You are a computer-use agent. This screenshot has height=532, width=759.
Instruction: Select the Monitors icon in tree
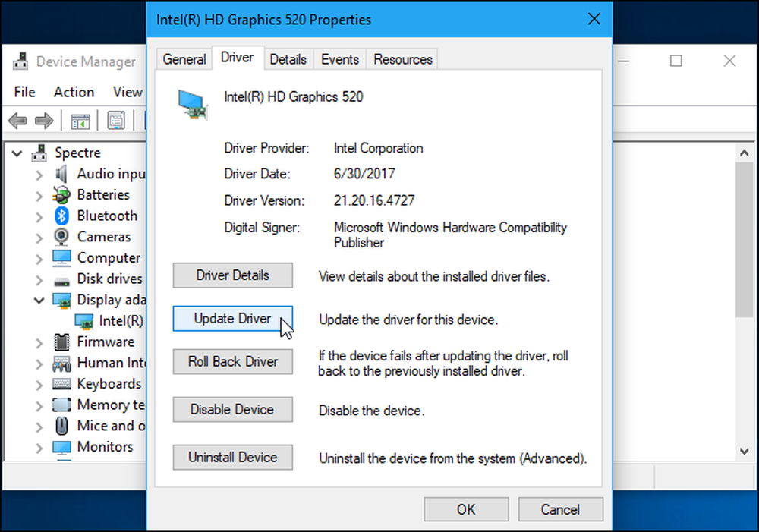(61, 447)
